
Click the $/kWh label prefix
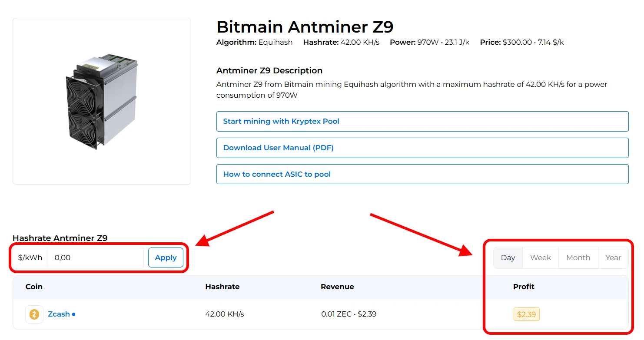pyautogui.click(x=30, y=258)
